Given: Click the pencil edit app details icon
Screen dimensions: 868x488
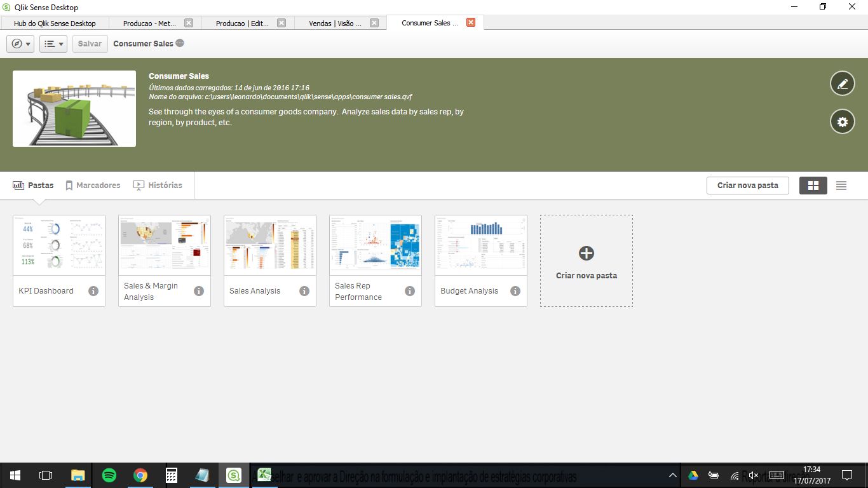Looking at the screenshot, I should point(842,83).
